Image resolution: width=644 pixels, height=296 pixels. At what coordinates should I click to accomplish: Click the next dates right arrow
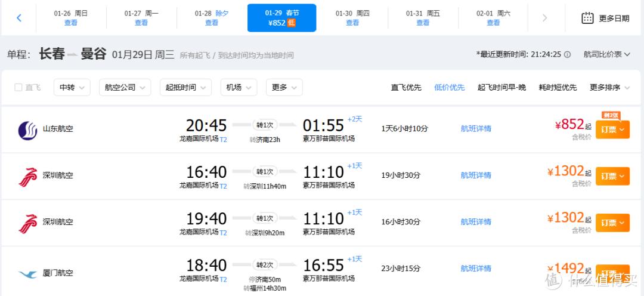544,18
